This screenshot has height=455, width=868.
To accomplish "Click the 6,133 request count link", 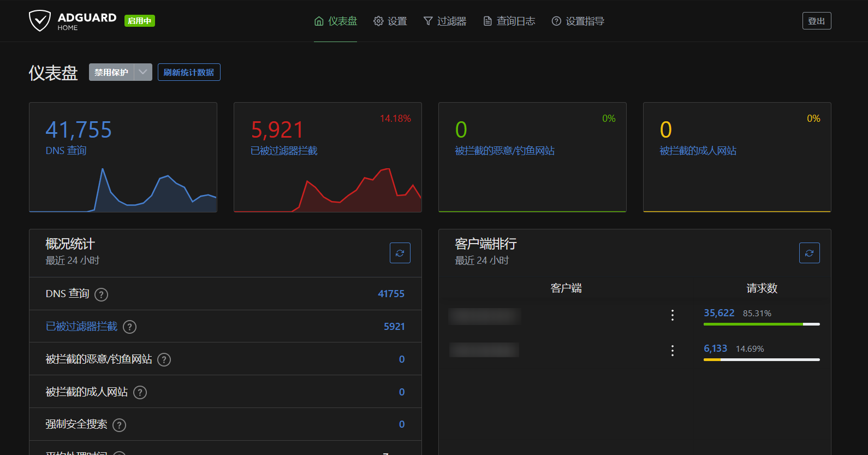I will coord(715,348).
